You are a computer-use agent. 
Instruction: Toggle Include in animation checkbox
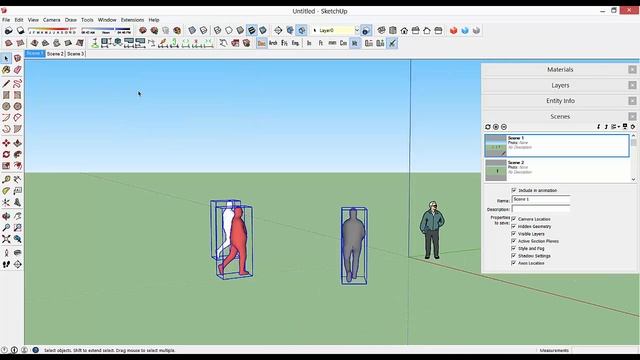[x=514, y=190]
